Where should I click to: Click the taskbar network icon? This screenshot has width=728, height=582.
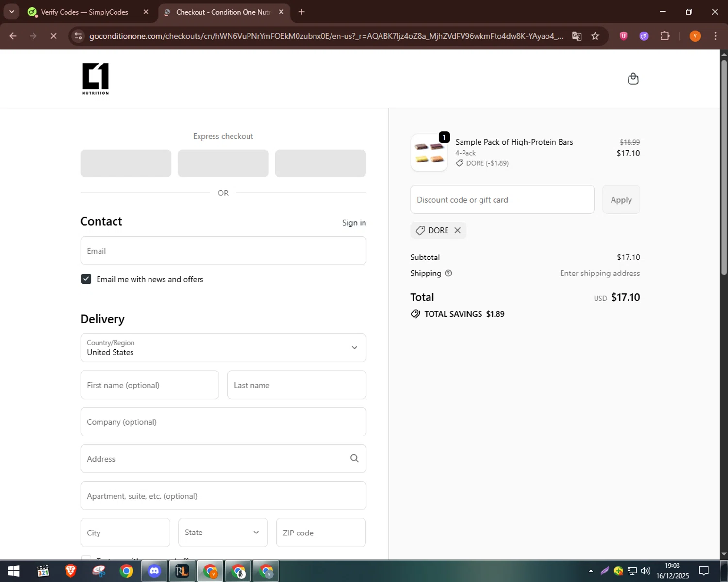point(632,571)
